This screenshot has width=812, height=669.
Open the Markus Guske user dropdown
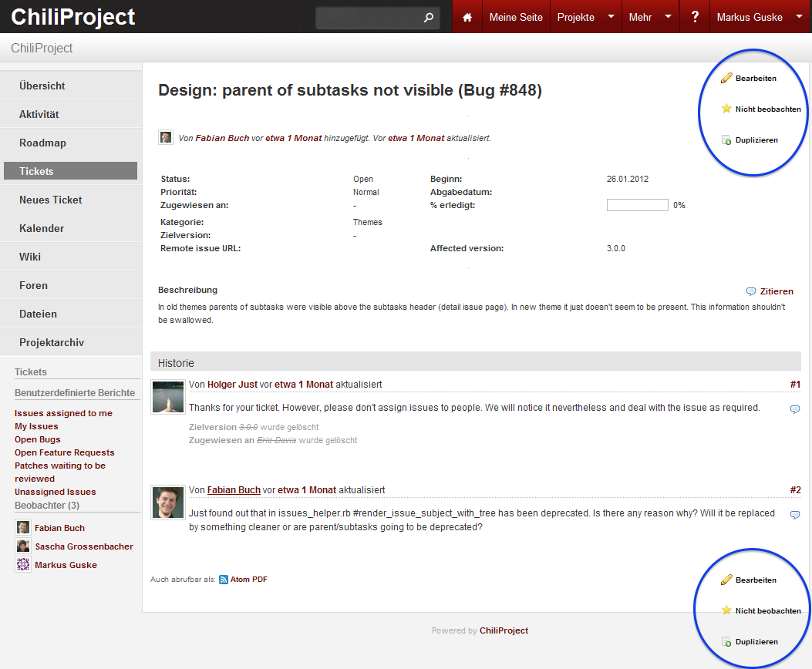(799, 16)
